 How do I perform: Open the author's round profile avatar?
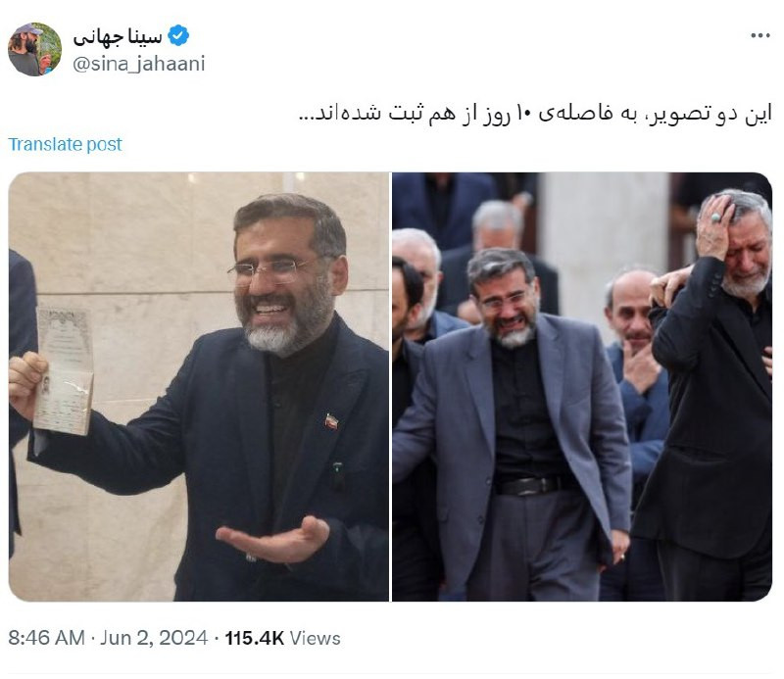[34, 50]
